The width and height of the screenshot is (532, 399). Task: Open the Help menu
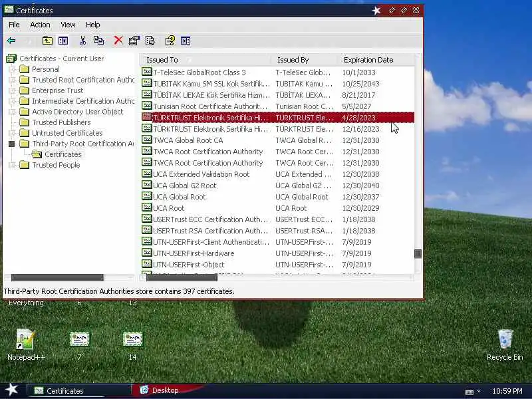pyautogui.click(x=92, y=25)
